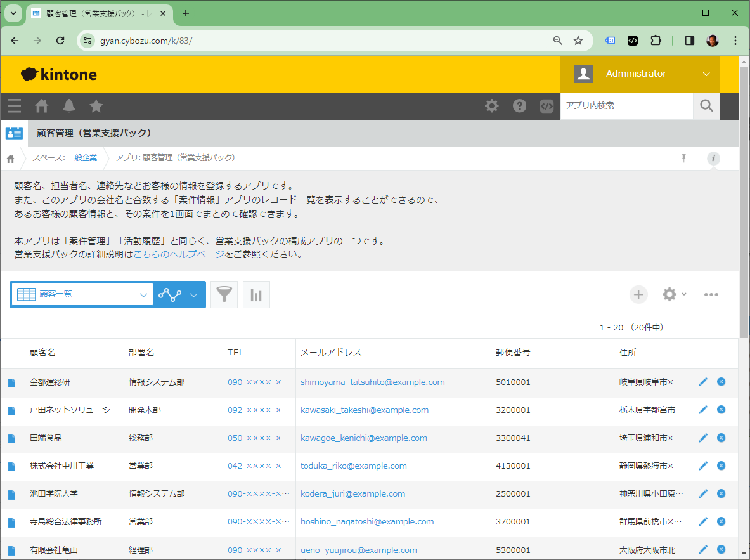Expand the 顧客一覧 view dropdown
Viewport: 750px width, 560px height.
tap(82, 294)
